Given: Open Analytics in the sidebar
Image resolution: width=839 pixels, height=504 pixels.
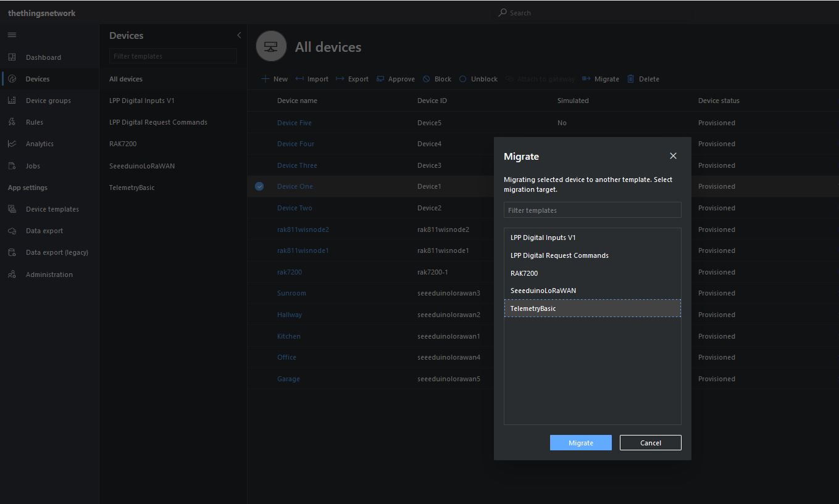Looking at the screenshot, I should (x=40, y=144).
